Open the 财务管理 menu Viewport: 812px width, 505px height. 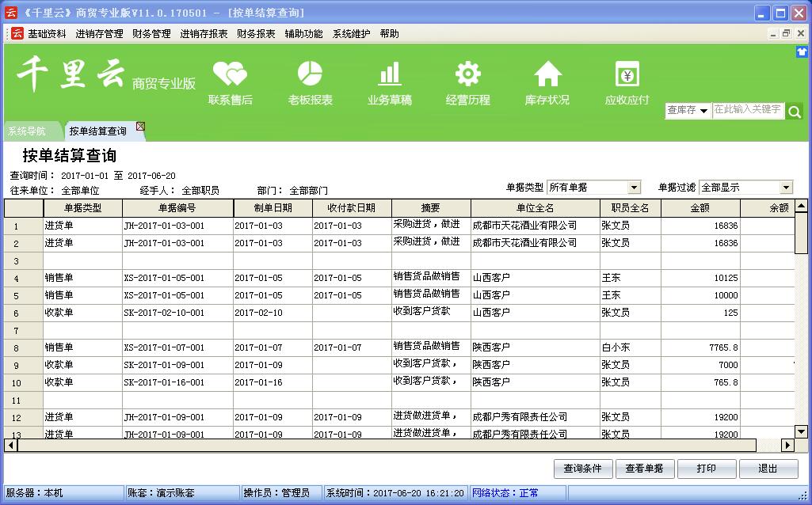[x=151, y=34]
